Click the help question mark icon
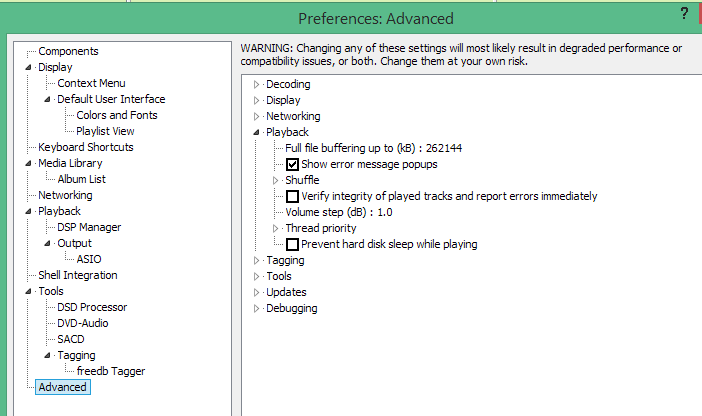Image resolution: width=702 pixels, height=416 pixels. (684, 13)
